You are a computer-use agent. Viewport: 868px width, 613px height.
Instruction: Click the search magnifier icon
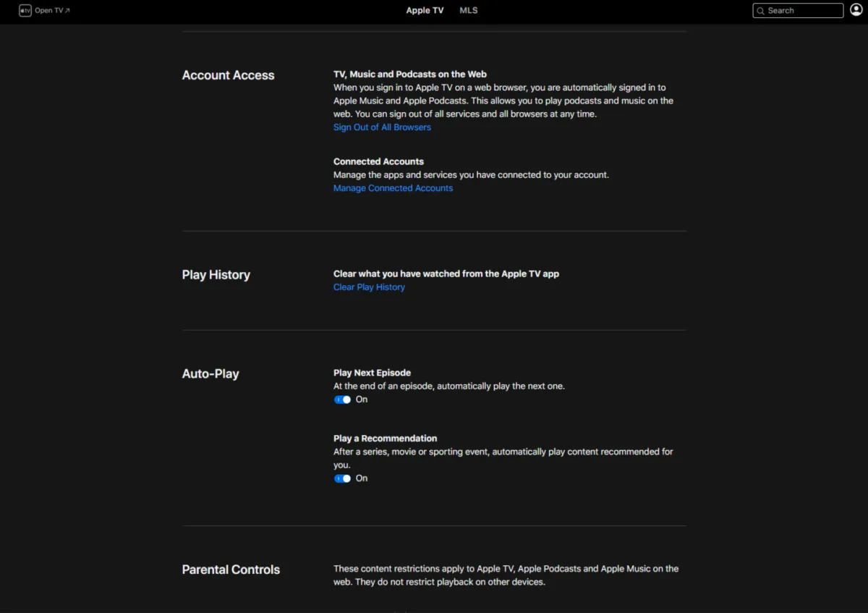pos(760,11)
